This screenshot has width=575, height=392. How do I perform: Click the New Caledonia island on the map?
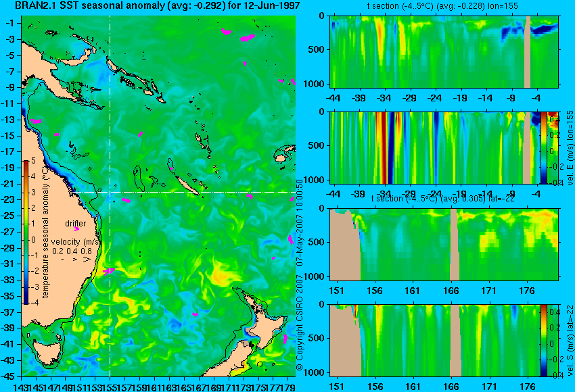tap(187, 185)
